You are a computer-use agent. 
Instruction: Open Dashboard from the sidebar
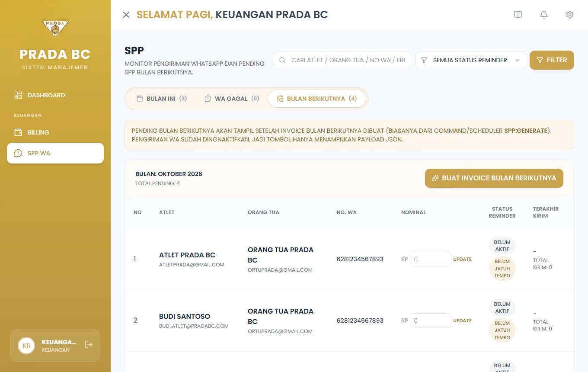(55, 95)
